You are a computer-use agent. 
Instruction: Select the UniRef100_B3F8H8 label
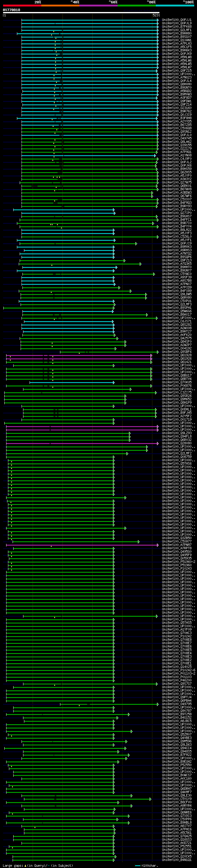coord(176,118)
